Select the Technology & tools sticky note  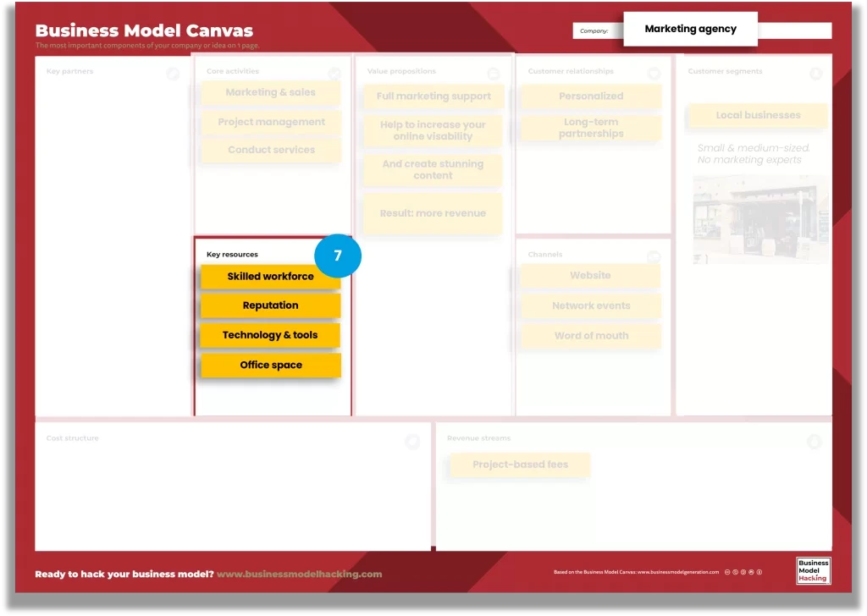click(270, 335)
